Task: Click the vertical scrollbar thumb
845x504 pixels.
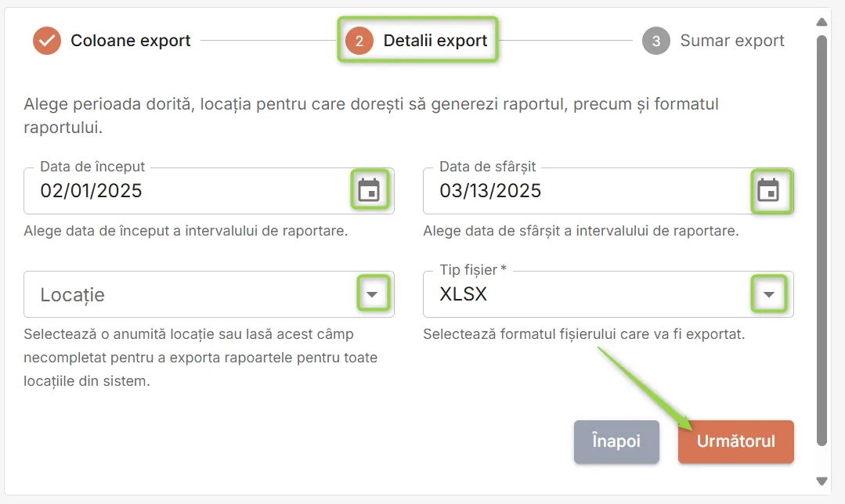Action: (822, 241)
